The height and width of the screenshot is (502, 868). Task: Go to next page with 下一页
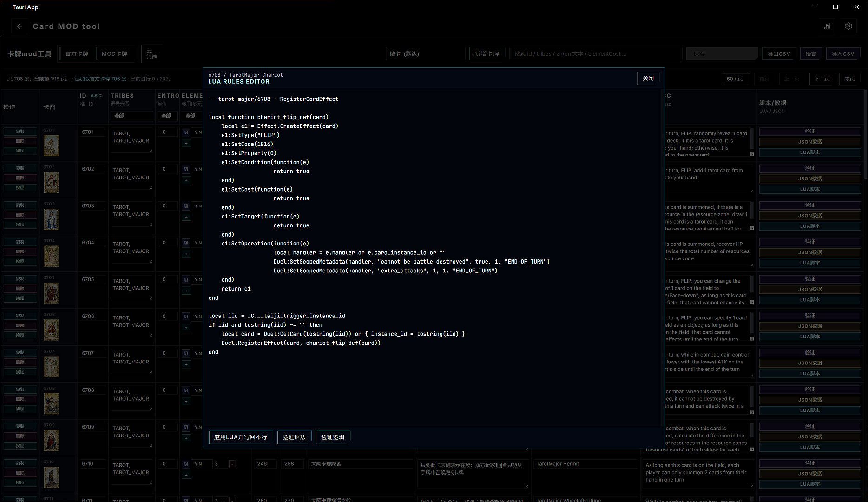coord(822,79)
